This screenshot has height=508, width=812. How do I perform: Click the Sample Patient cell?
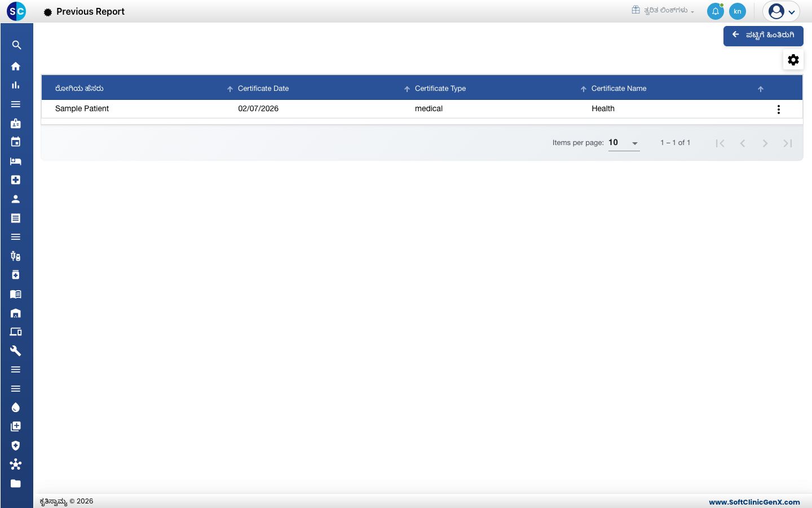tap(82, 108)
